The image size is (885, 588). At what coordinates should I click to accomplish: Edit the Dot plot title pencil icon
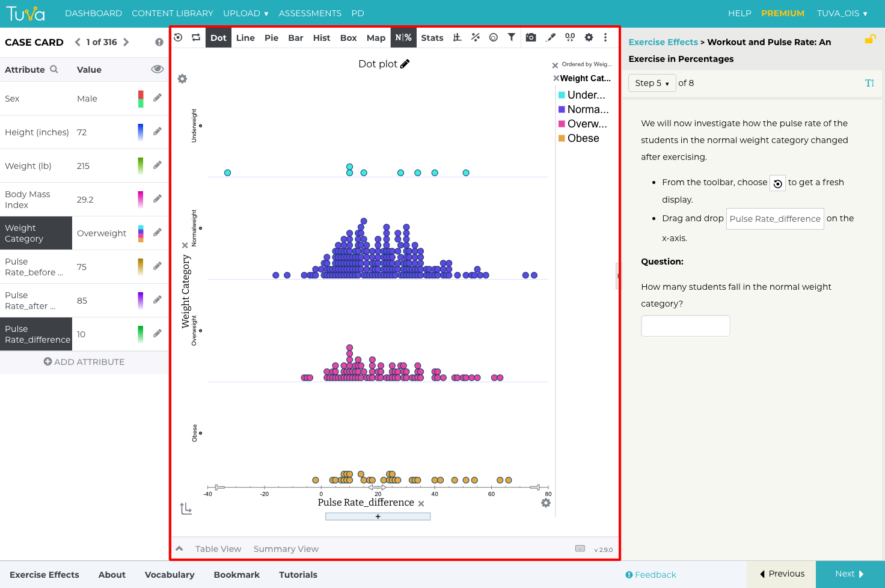(405, 64)
